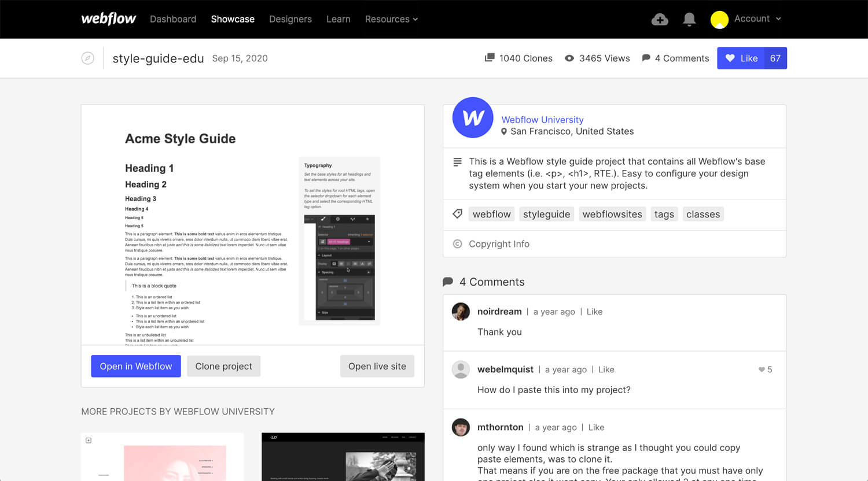
Task: Open Webflow University profile link
Action: (542, 120)
